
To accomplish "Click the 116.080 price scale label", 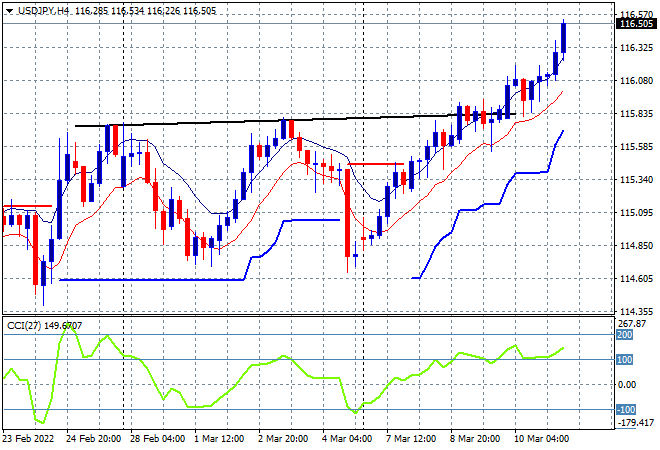I will coord(636,80).
